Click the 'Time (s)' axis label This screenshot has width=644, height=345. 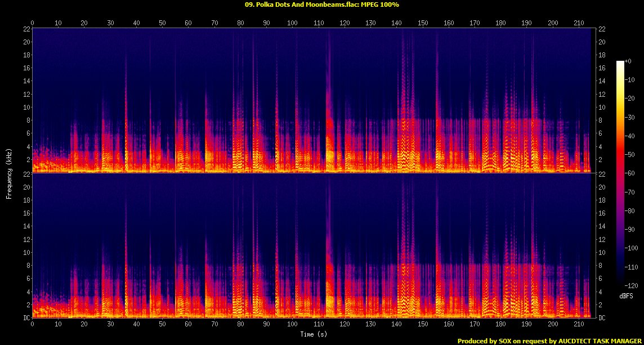coord(314,334)
